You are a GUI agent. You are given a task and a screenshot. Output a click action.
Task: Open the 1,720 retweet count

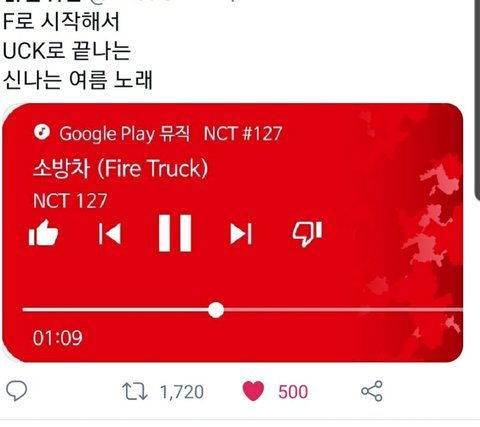[x=182, y=392]
